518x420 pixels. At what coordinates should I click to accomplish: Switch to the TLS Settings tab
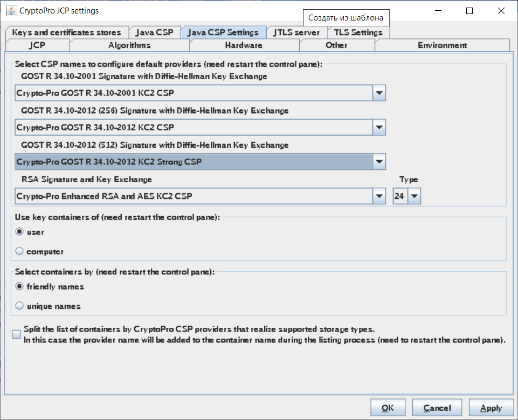click(358, 32)
